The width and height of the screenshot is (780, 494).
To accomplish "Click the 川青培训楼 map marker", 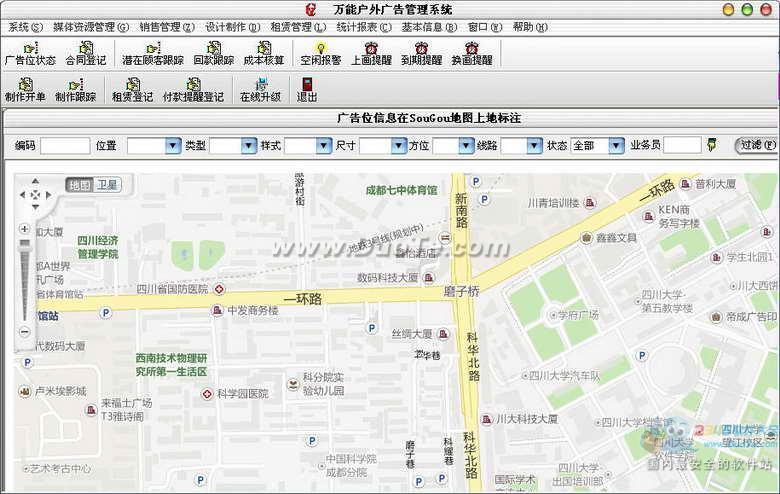I will (x=590, y=202).
